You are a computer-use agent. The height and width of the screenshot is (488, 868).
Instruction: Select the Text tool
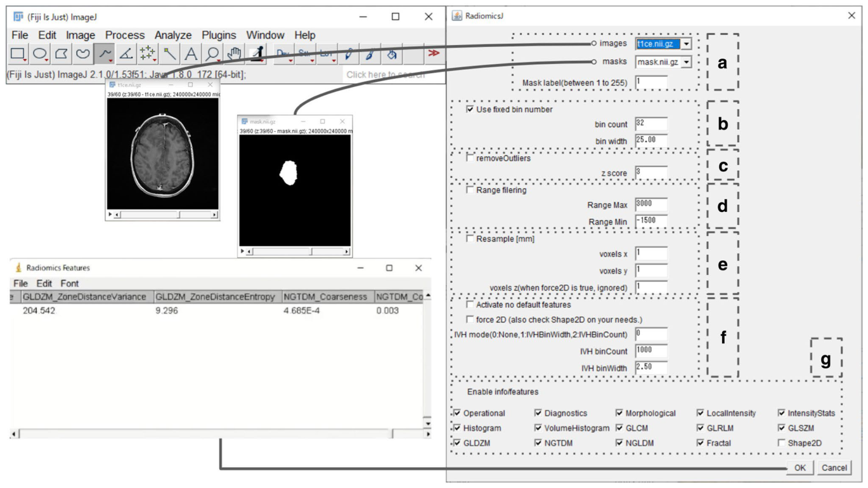point(191,54)
